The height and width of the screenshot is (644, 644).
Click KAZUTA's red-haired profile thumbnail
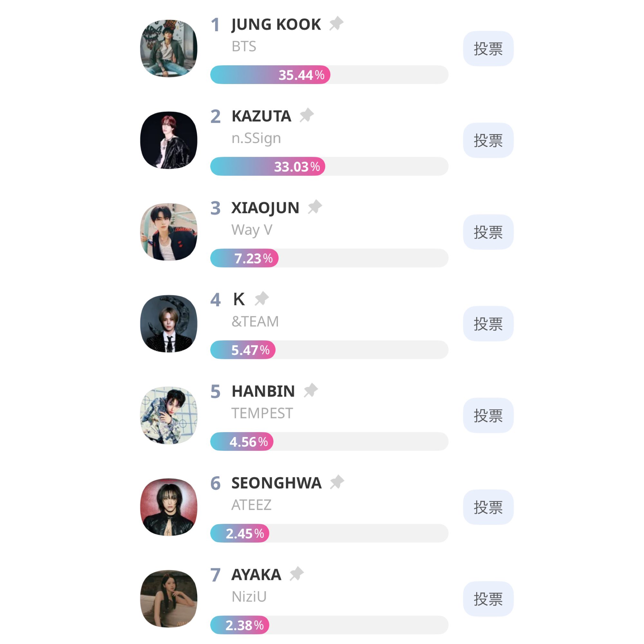[169, 140]
